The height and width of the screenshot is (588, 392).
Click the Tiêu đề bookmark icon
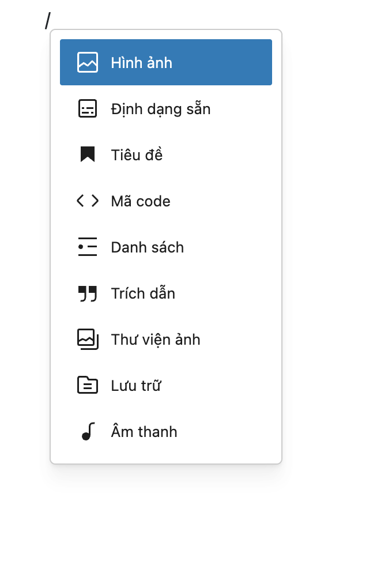(88, 154)
